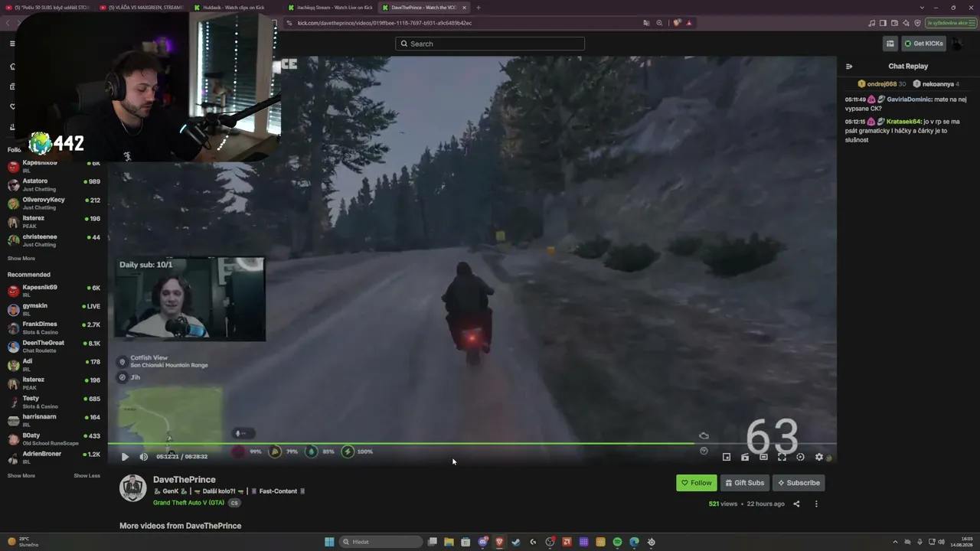Click the Subscribe button

799,483
